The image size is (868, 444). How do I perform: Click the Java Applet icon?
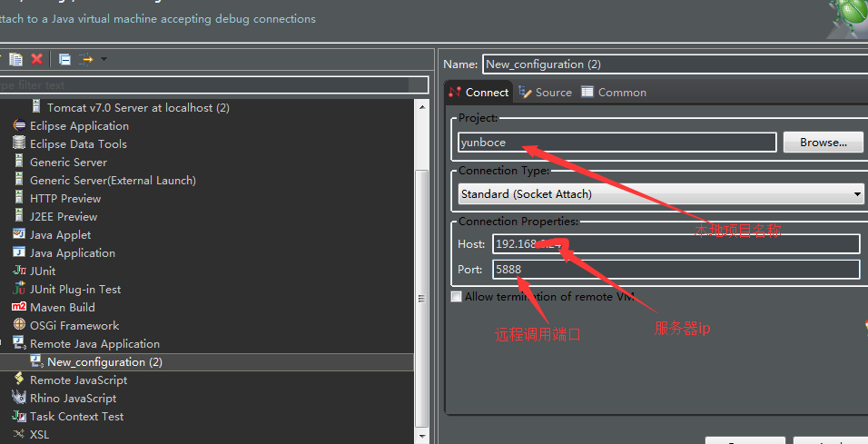click(19, 234)
